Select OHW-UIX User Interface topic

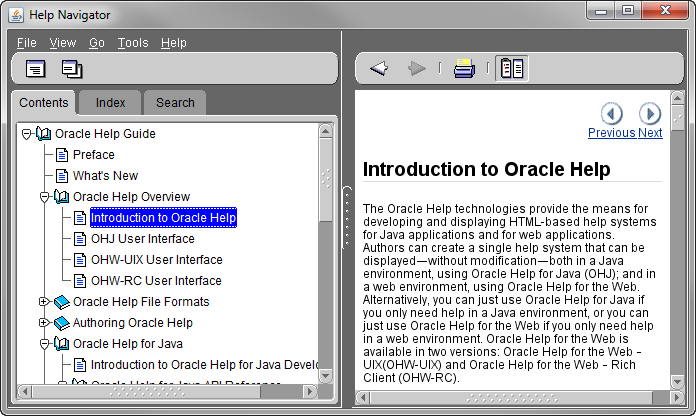click(157, 260)
